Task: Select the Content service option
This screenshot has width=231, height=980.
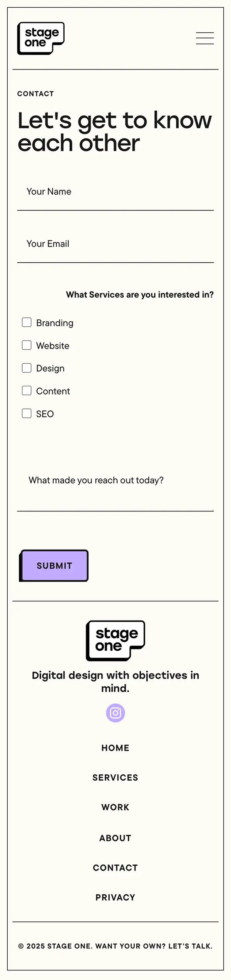Action: coord(27,390)
